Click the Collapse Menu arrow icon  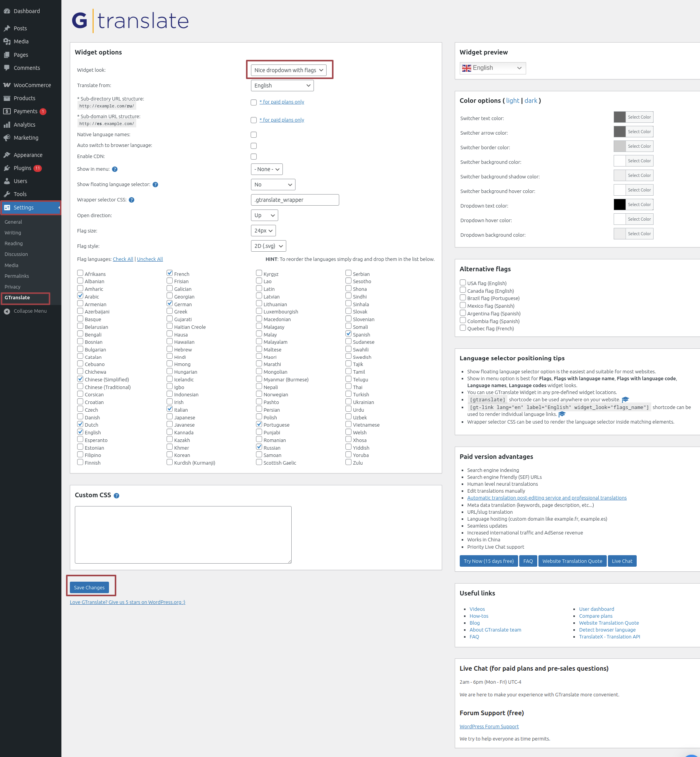[x=7, y=311]
